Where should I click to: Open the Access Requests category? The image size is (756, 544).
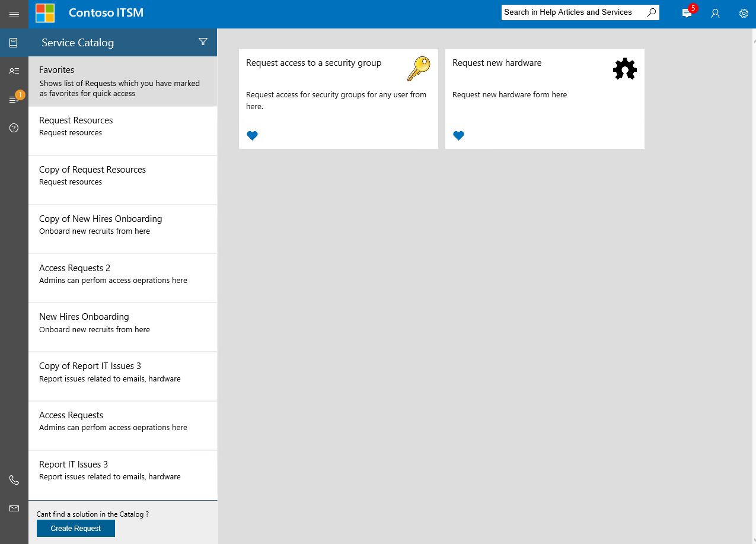pos(123,426)
